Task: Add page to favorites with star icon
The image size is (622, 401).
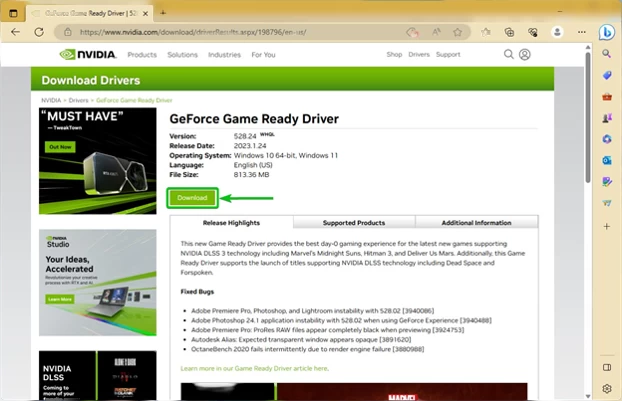Action: [457, 32]
